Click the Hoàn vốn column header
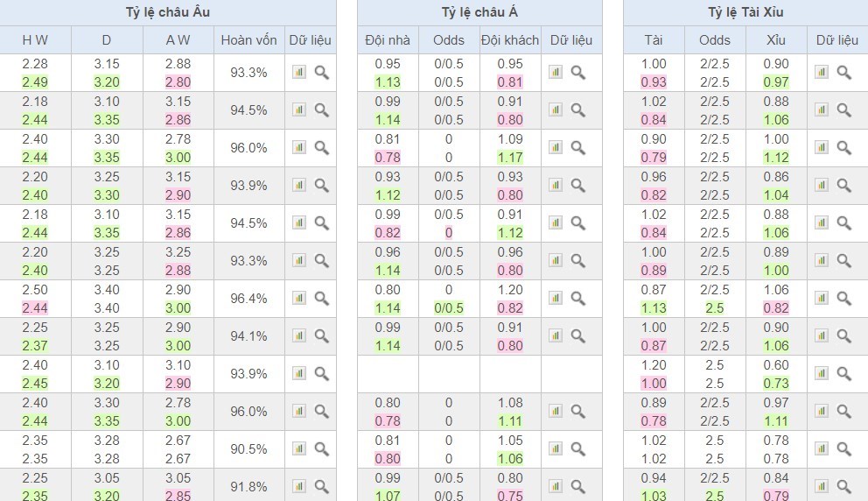 [248, 40]
